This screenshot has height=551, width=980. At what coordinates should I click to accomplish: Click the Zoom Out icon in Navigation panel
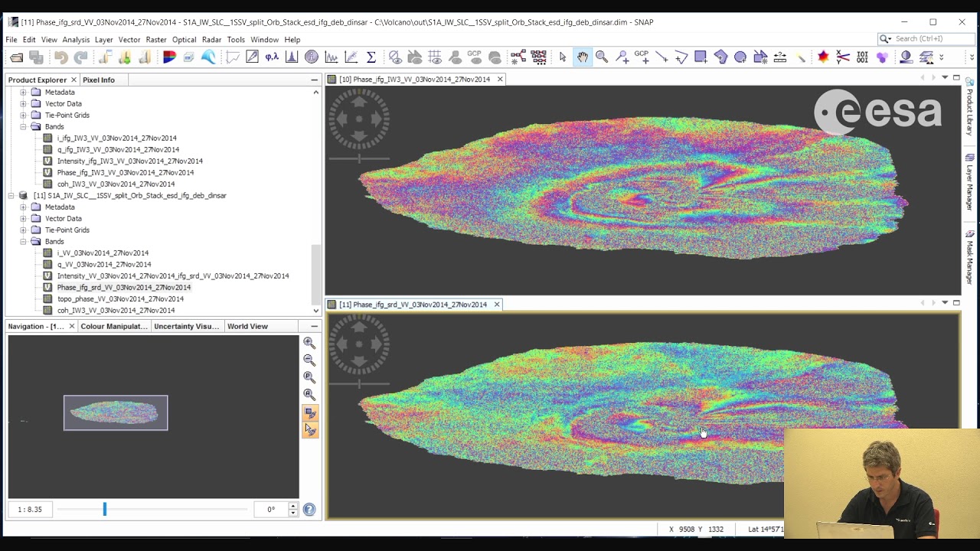[x=309, y=360]
